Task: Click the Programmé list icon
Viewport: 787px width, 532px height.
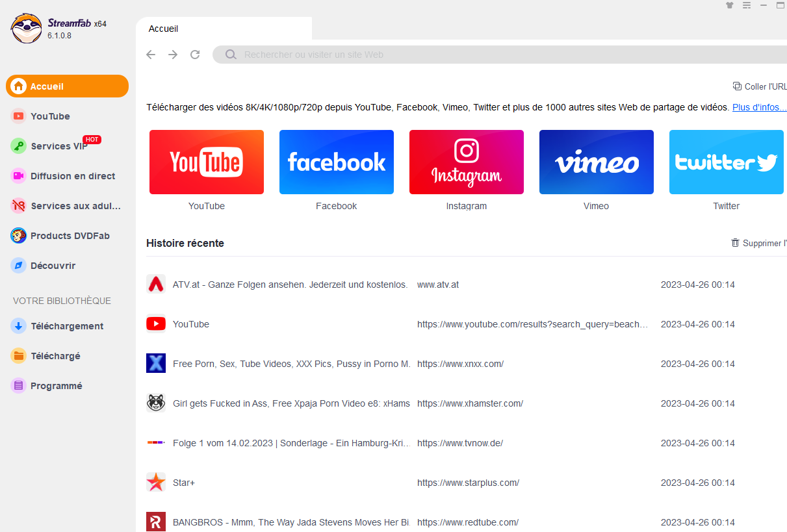Action: pyautogui.click(x=19, y=386)
